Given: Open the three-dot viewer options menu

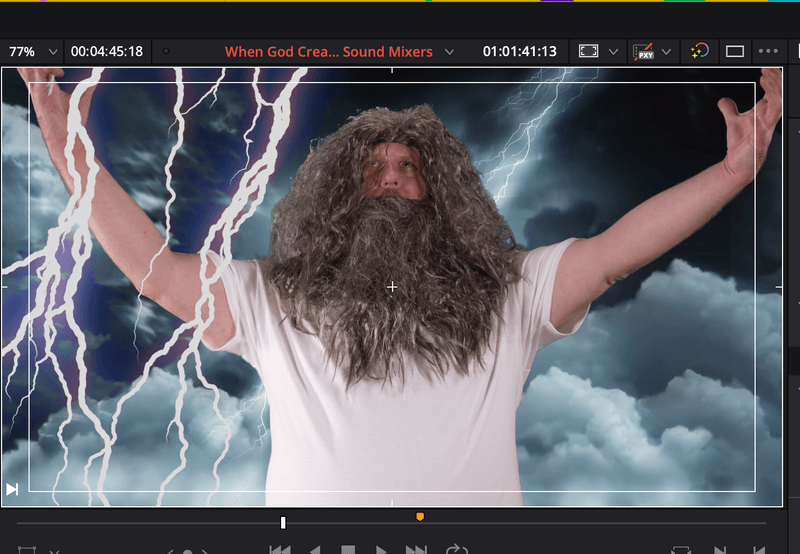Looking at the screenshot, I should 768,51.
